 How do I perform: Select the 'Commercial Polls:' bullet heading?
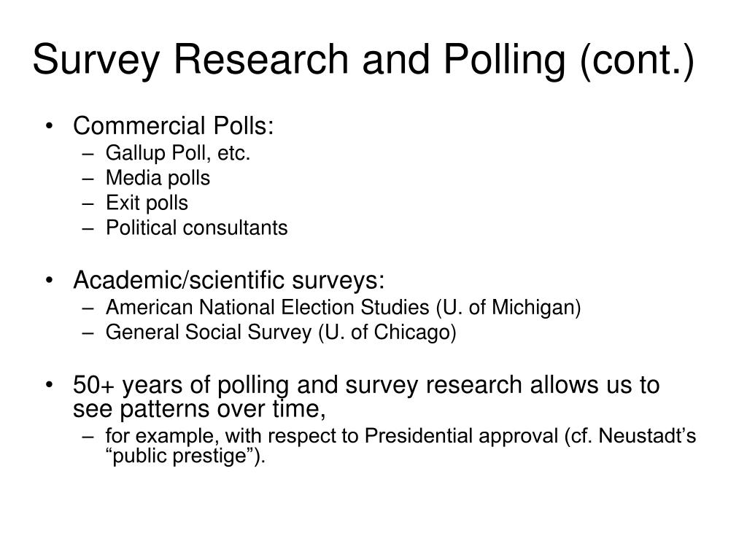[x=174, y=126]
